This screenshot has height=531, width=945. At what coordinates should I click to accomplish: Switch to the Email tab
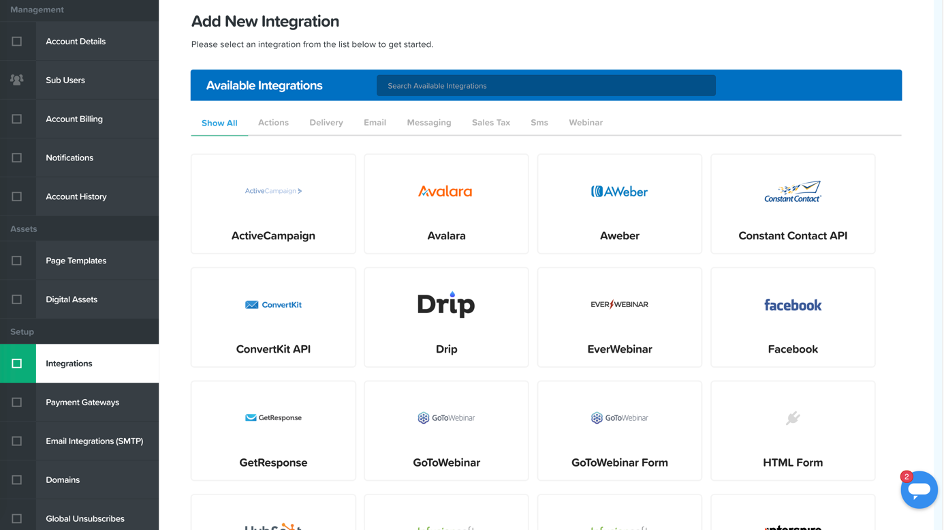tap(375, 122)
